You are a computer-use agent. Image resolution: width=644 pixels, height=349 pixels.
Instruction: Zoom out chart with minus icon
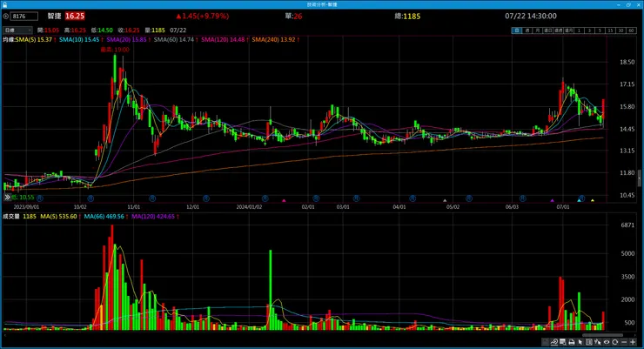point(624,342)
